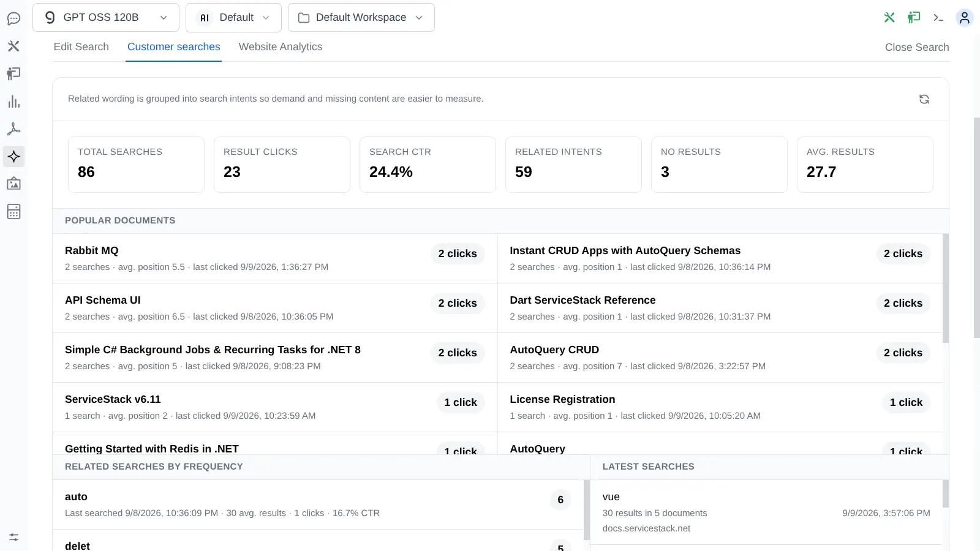Click the 1 click badge for License Registration
980x551 pixels.
[x=906, y=402]
